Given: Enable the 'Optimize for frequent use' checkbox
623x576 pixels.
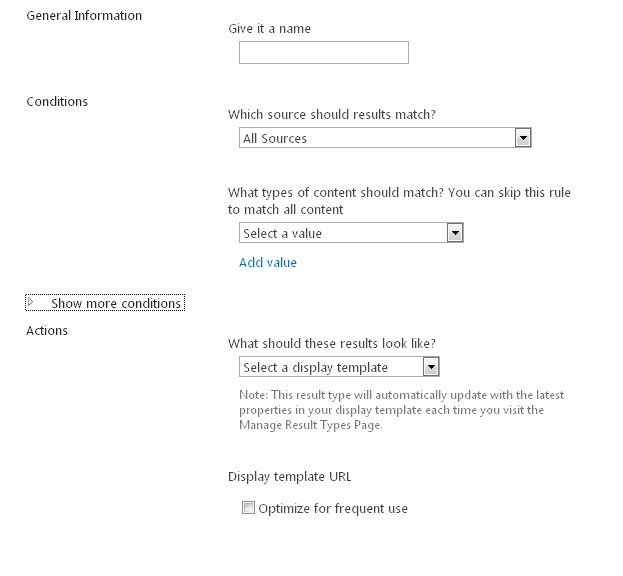Looking at the screenshot, I should pos(248,508).
